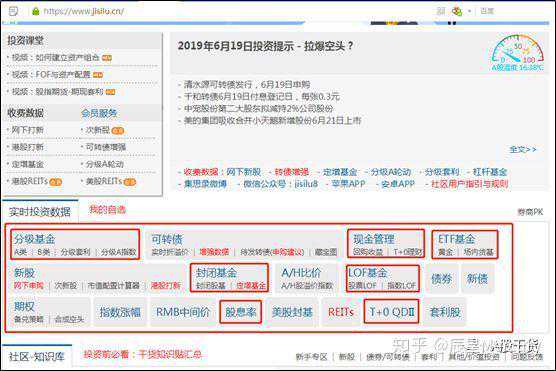This screenshot has width=556, height=371.
Task: Open video FOF与资产配置
Action: pyautogui.click(x=51, y=74)
